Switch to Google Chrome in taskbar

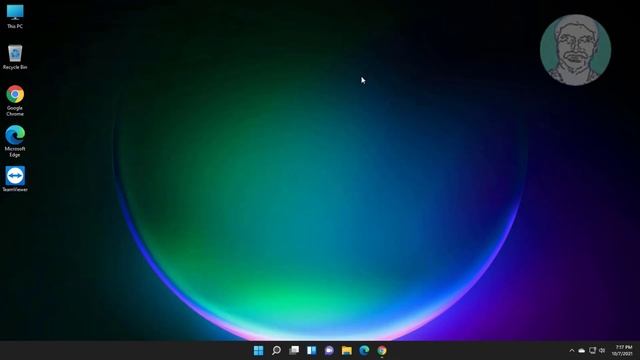(382, 350)
